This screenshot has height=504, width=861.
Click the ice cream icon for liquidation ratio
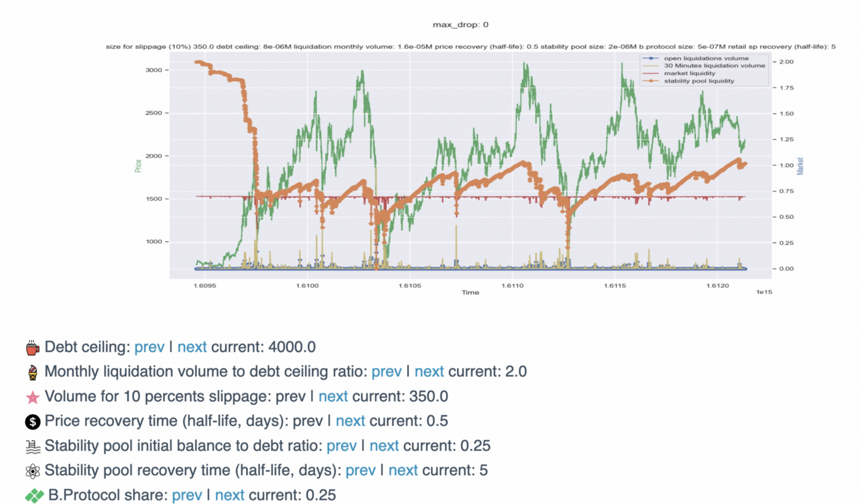coord(32,371)
